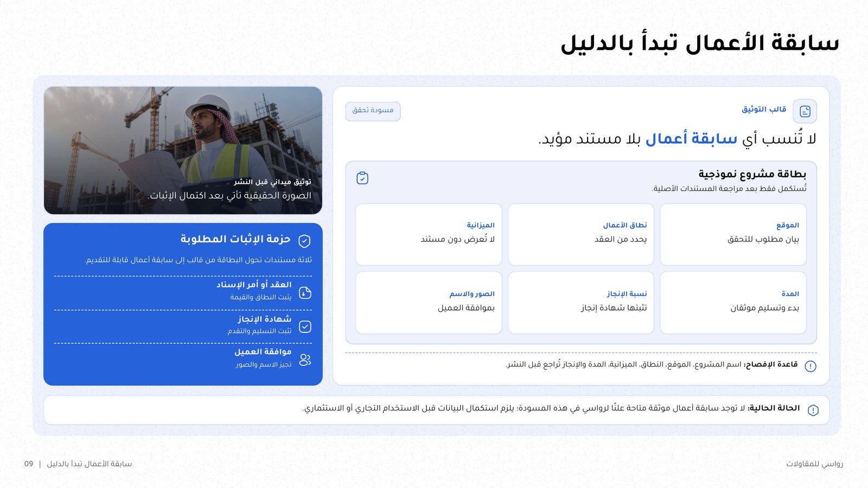Click the text بدء وتسليم موثقان

click(765, 308)
